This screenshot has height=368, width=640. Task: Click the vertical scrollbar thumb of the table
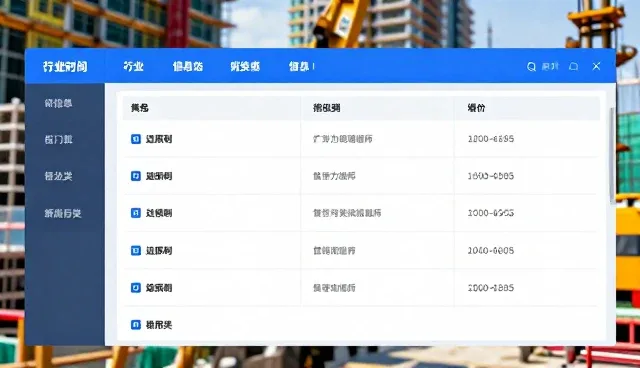point(612,155)
